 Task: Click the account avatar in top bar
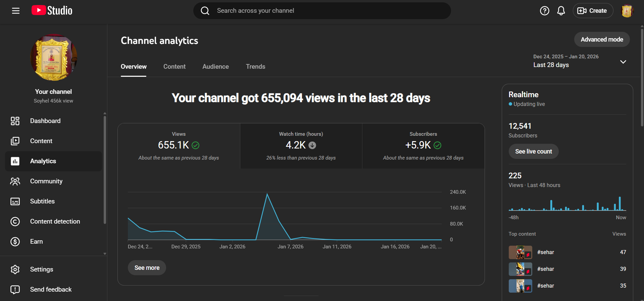pyautogui.click(x=627, y=11)
